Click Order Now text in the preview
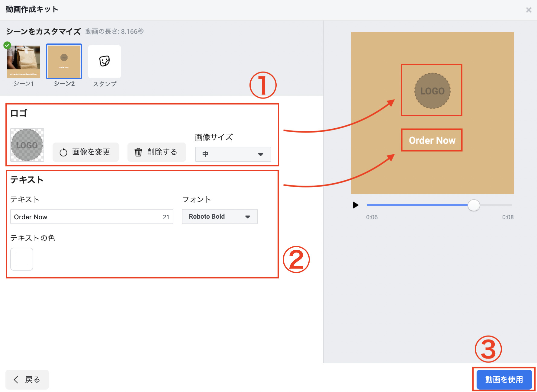Screen dimensions: 537x392 432,140
